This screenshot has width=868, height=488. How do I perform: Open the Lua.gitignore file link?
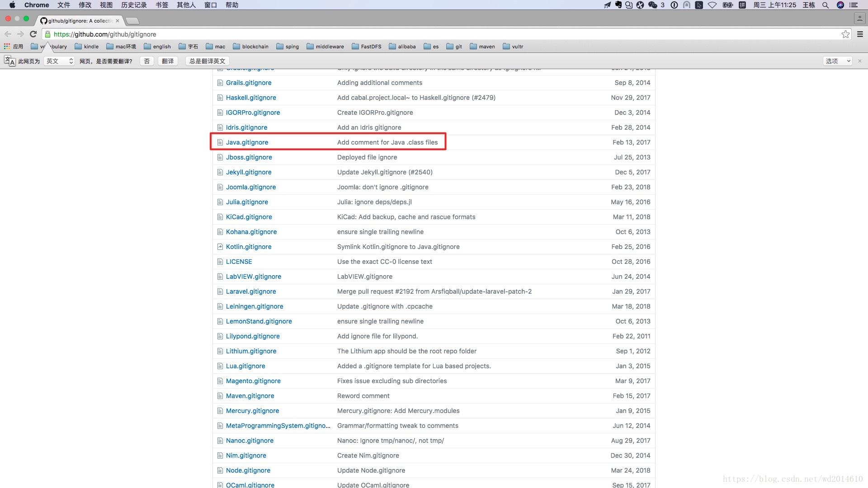245,366
